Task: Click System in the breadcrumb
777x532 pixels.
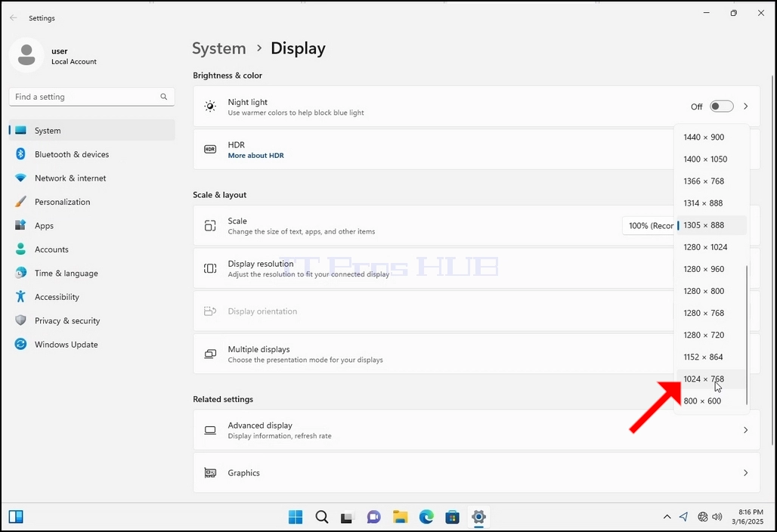Action: (x=219, y=48)
